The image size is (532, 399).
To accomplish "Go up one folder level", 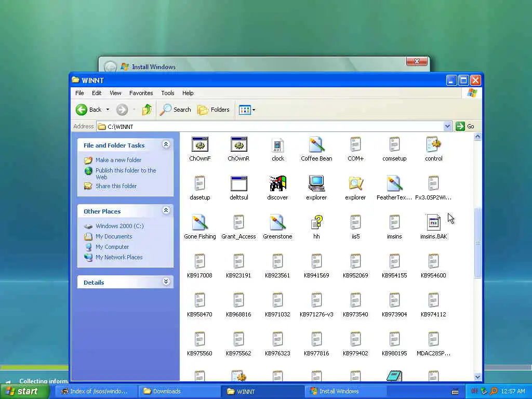I will [147, 110].
